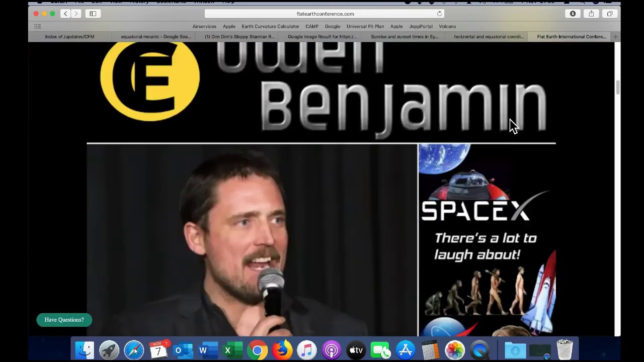The image size is (644, 362).
Task: Open Firefox from the Dock
Action: click(x=282, y=350)
